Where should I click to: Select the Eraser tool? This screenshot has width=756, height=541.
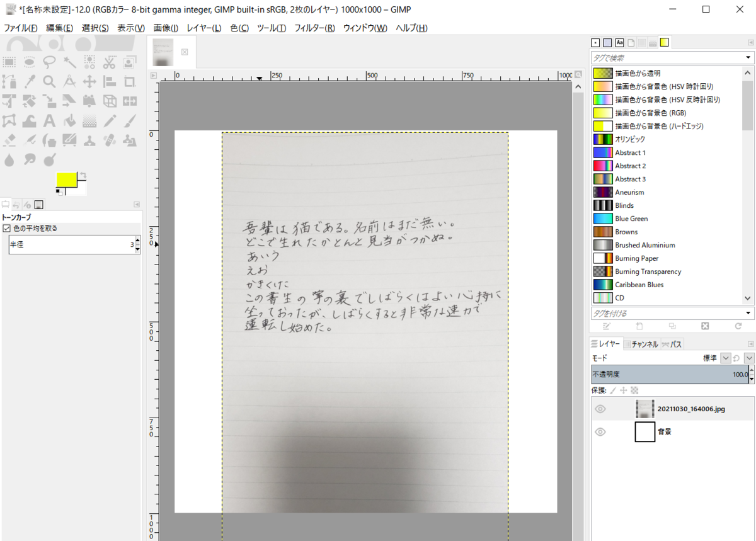click(x=9, y=140)
